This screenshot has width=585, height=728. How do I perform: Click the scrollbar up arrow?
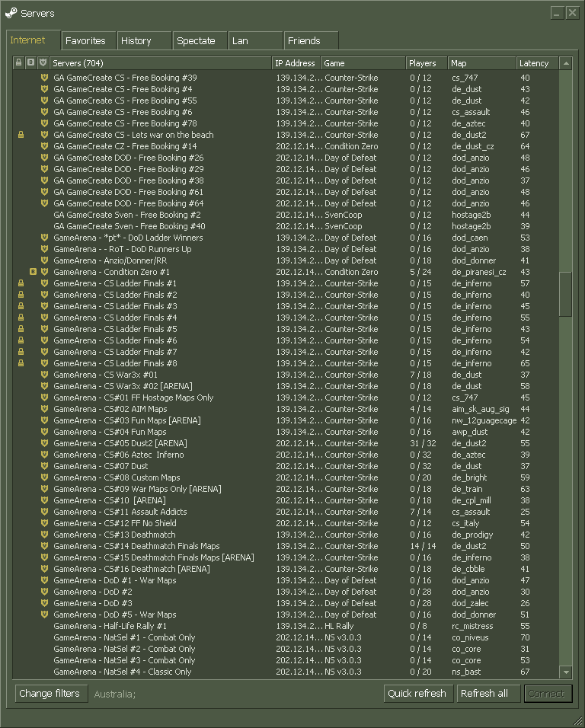[565, 63]
